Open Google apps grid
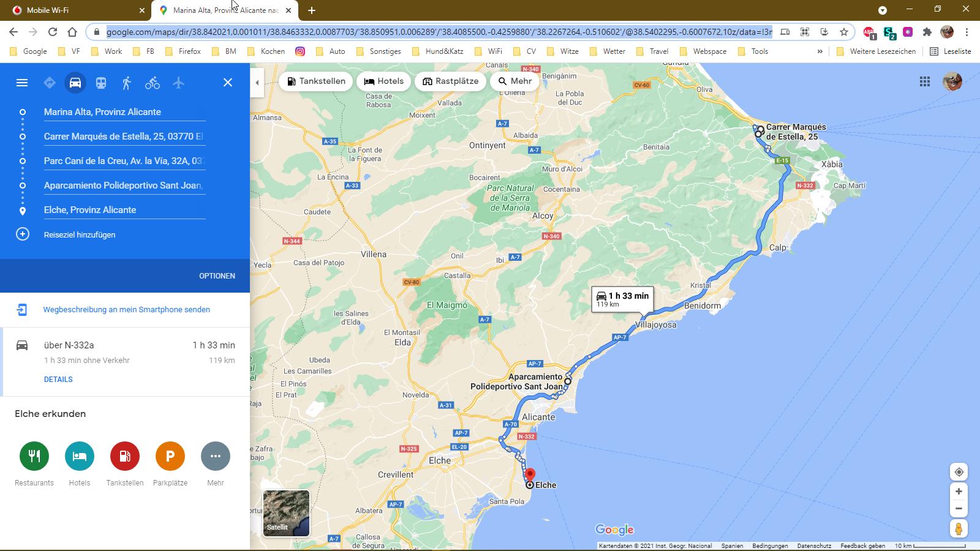The width and height of the screenshot is (980, 551). point(925,81)
